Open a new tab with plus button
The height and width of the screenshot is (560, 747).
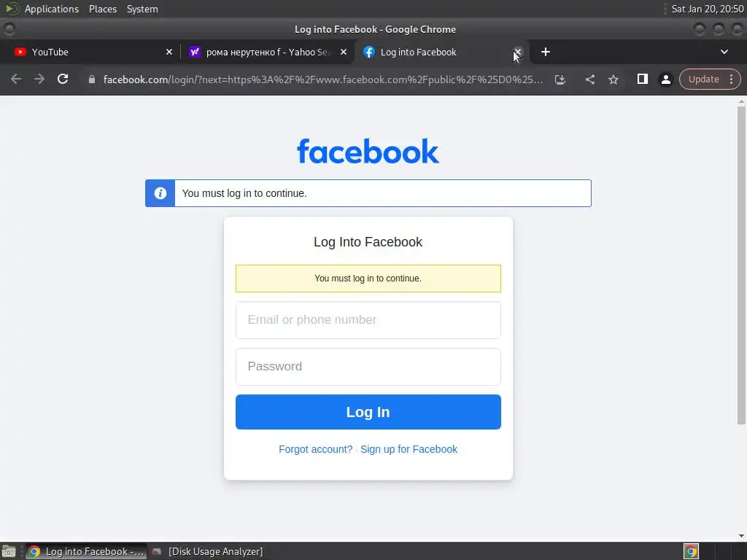pyautogui.click(x=546, y=52)
